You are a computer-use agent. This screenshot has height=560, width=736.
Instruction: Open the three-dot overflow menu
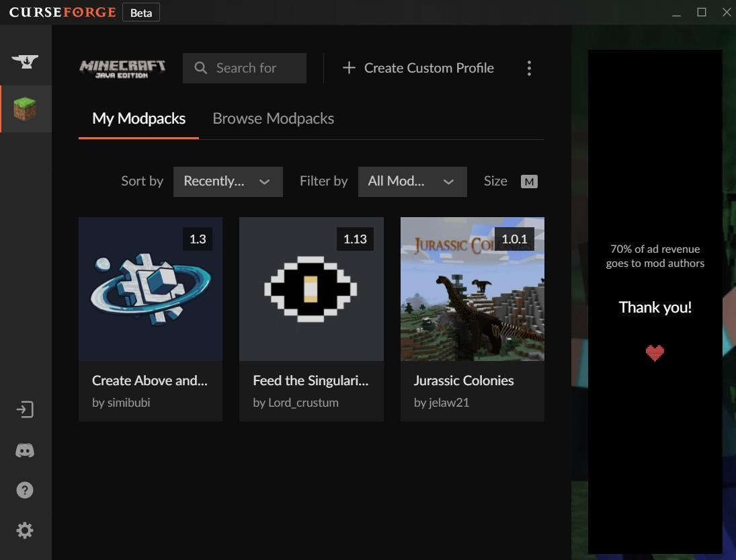[529, 68]
